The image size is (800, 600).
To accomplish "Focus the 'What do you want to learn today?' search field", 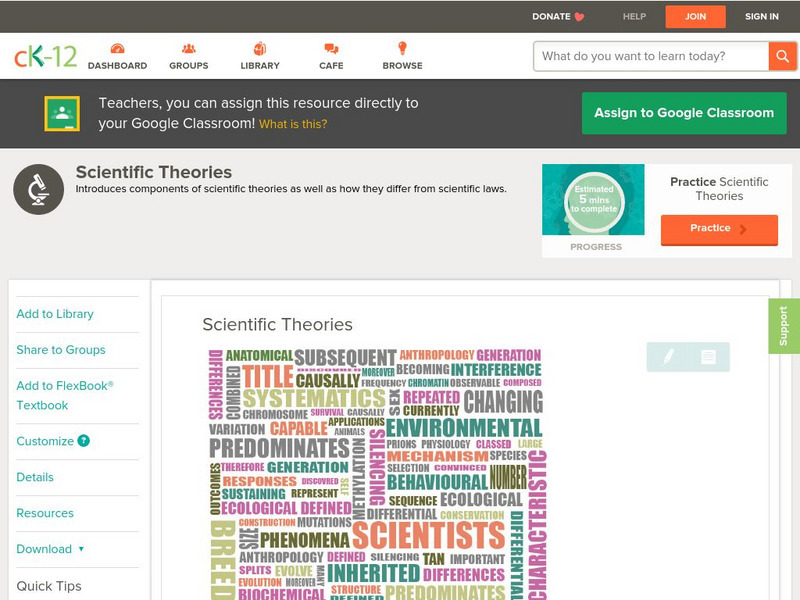I will click(x=651, y=56).
